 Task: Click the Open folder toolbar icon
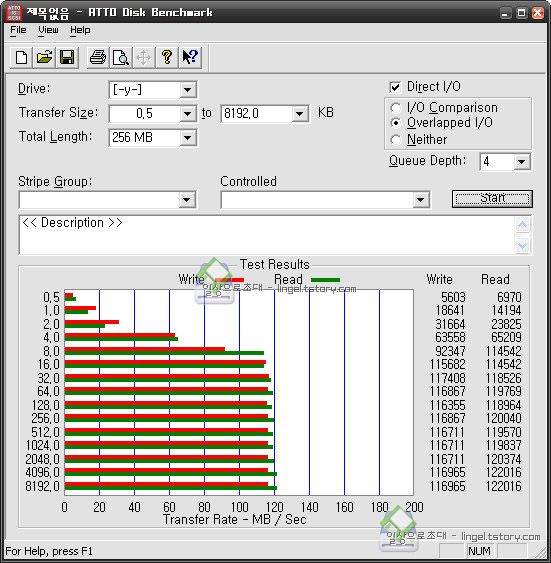click(x=44, y=57)
